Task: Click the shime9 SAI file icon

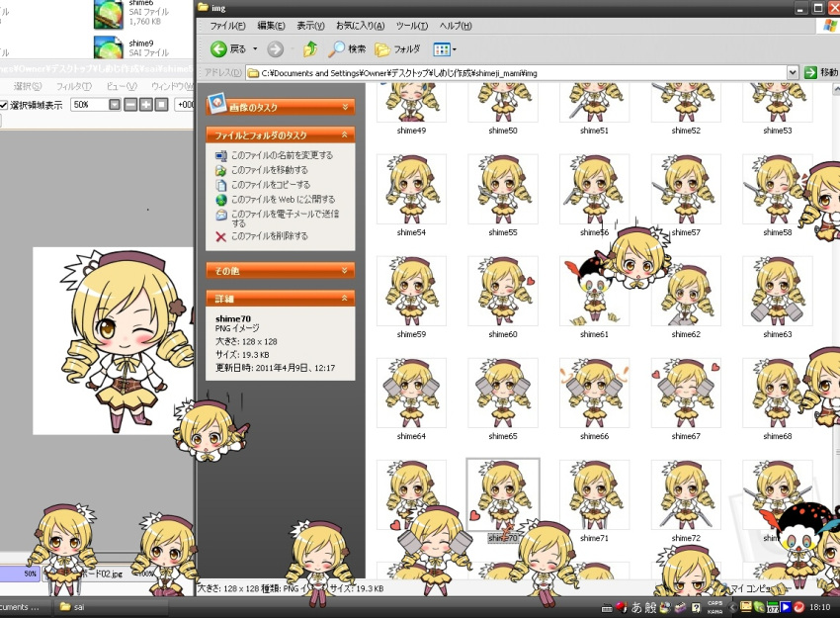Action: pos(109,47)
